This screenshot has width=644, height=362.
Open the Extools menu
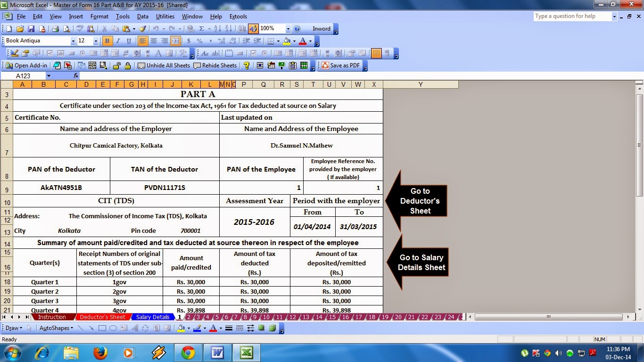(238, 16)
